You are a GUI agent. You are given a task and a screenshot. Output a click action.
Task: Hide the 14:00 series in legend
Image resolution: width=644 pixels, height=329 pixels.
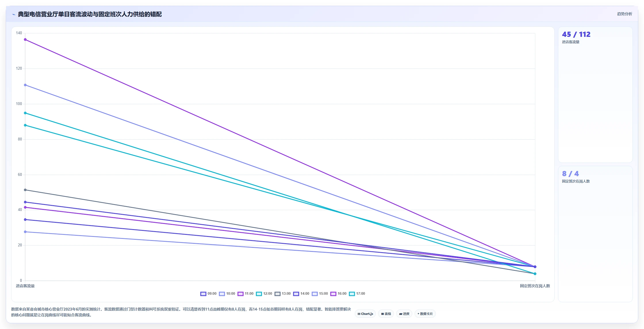[301, 294]
